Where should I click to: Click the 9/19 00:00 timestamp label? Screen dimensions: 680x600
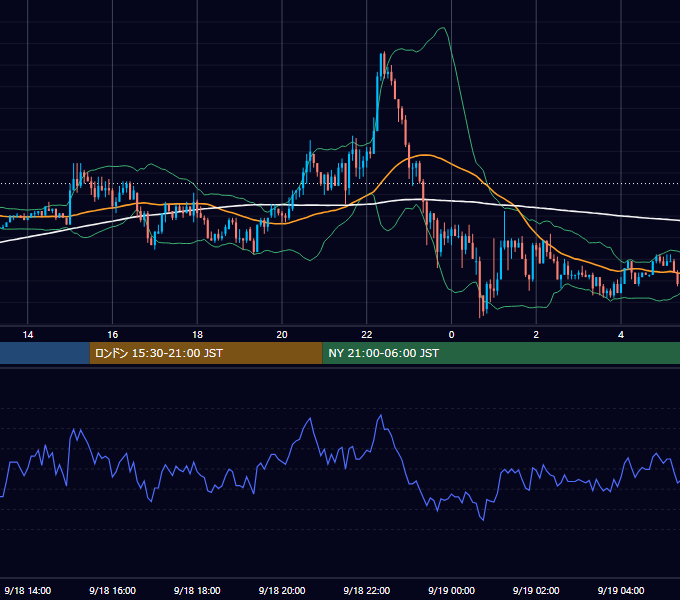[451, 590]
